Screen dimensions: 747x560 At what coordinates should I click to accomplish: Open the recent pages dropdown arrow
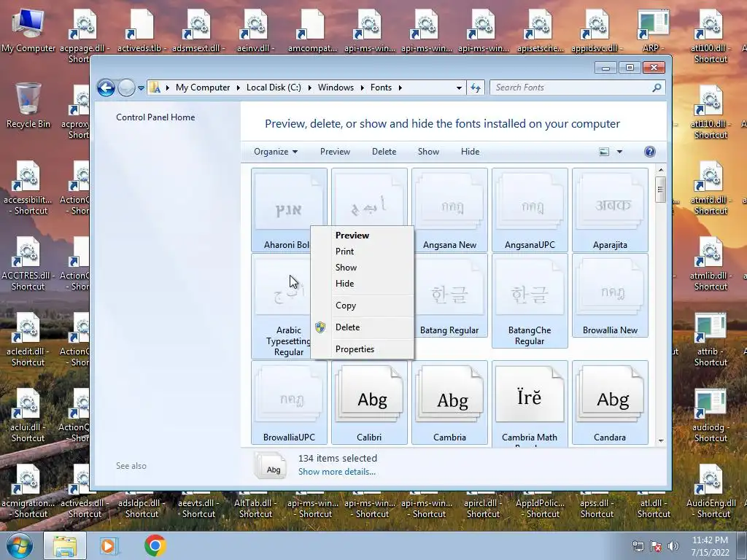[141, 88]
